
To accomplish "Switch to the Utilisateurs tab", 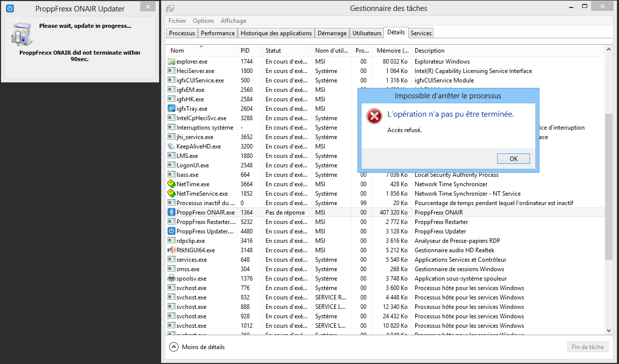I will (367, 33).
